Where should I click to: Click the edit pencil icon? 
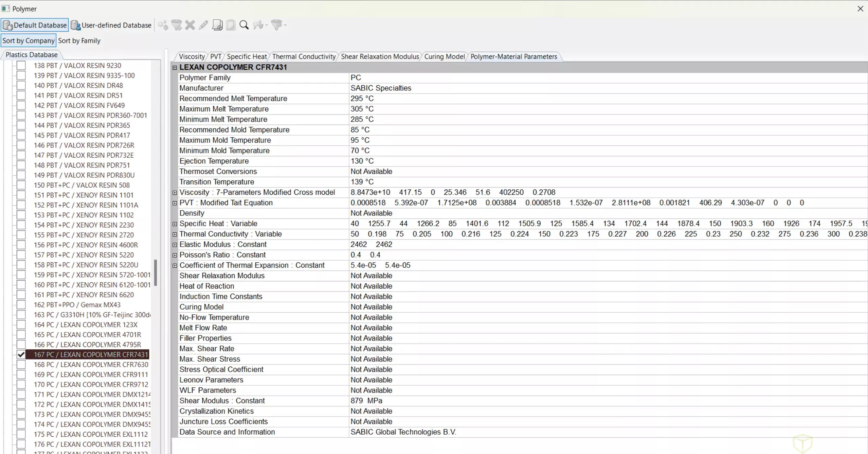click(203, 25)
